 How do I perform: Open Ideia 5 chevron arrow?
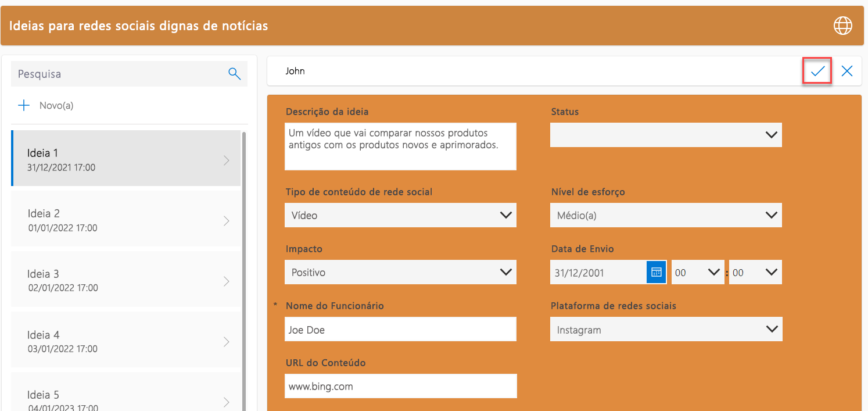coord(227,402)
